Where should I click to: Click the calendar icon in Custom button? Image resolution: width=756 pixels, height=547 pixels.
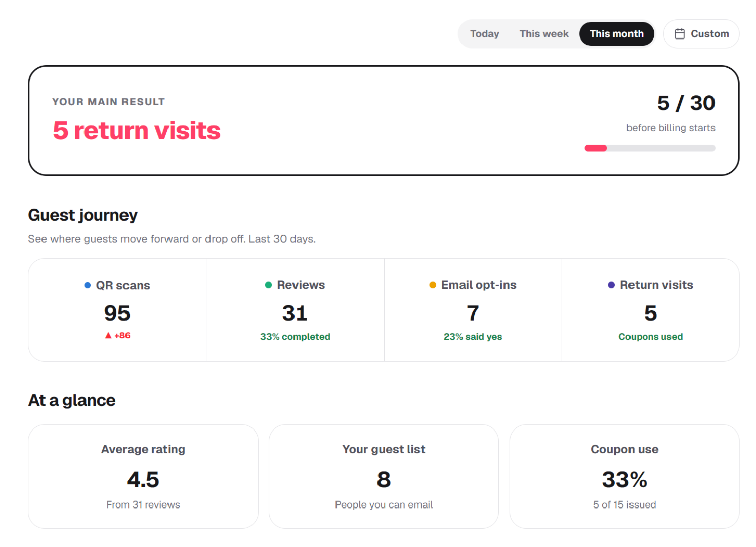click(680, 34)
